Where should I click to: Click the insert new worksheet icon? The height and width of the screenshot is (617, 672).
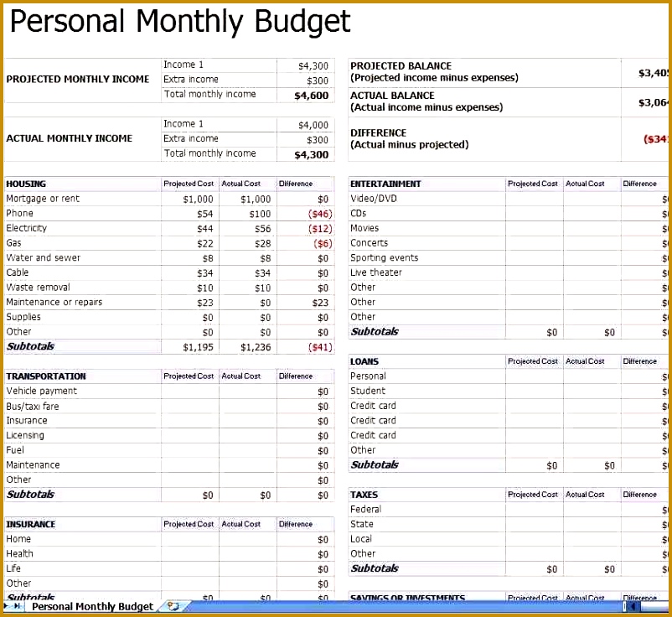coord(173,606)
